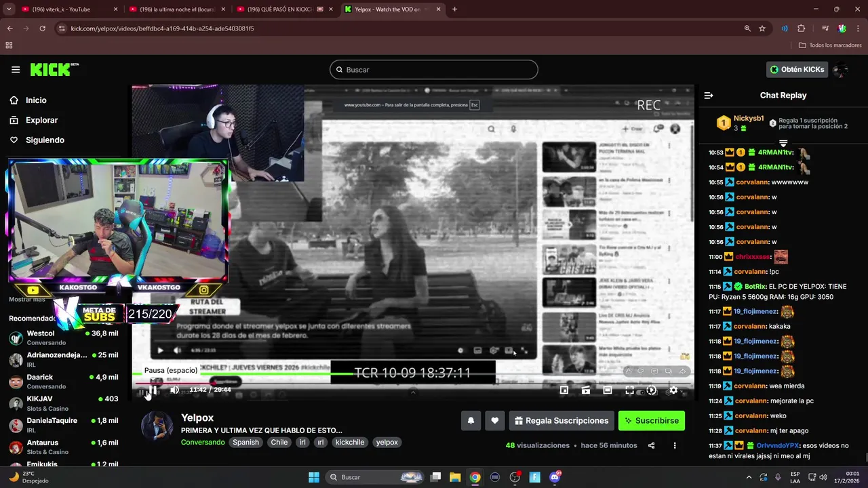Screen dimensions: 868x488
Task: Toggle notifications bell for Yelpox
Action: pyautogui.click(x=471, y=421)
